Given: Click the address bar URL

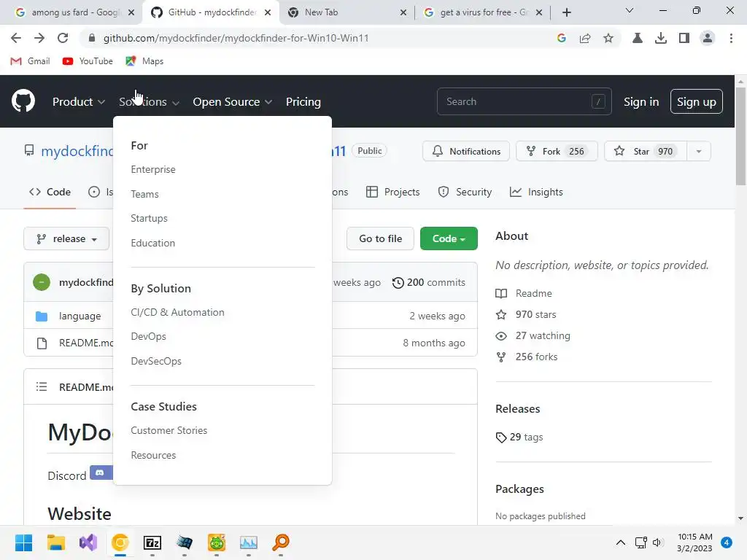Looking at the screenshot, I should [236, 38].
